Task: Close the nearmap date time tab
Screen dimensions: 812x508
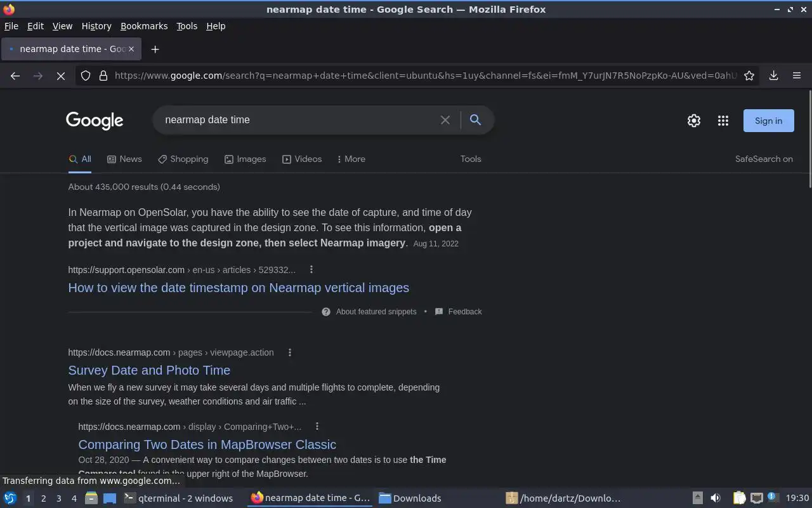Action: click(x=131, y=49)
